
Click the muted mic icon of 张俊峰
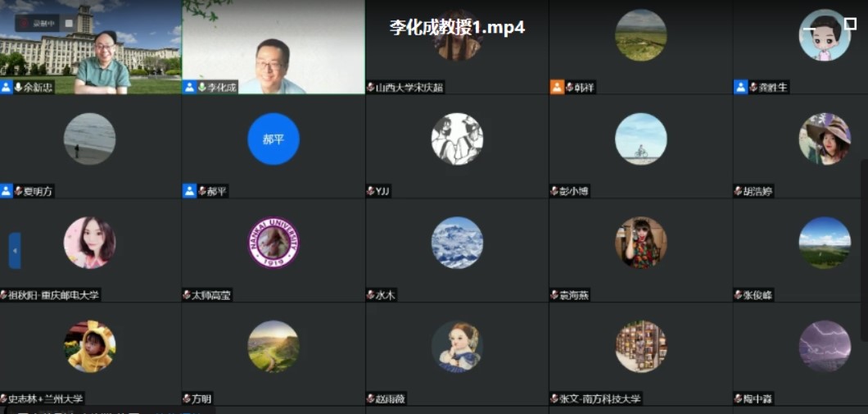[x=738, y=295]
